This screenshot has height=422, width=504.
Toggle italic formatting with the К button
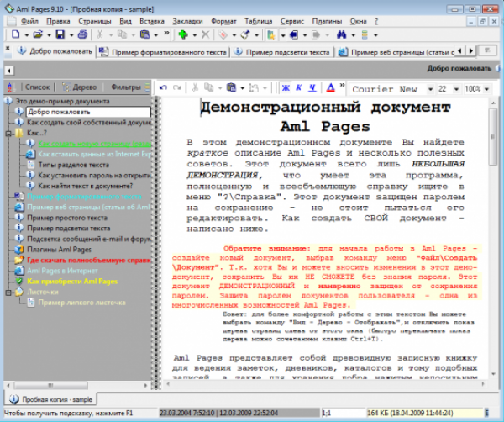298,87
